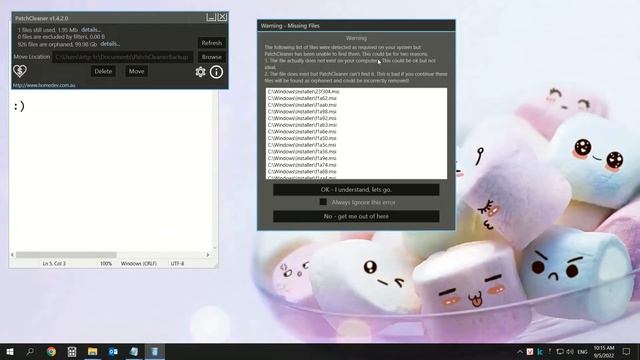640x360 pixels.
Task: Select file f1a92.msi in the list
Action: pyautogui.click(x=302, y=118)
